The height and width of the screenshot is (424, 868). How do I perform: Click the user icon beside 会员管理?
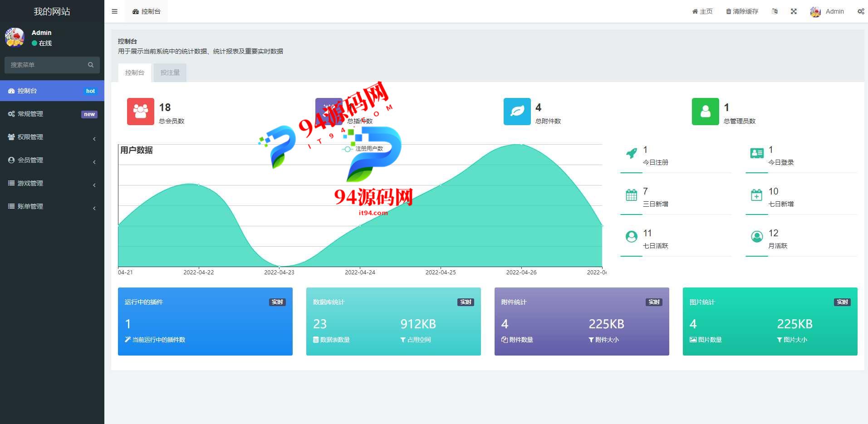11,160
